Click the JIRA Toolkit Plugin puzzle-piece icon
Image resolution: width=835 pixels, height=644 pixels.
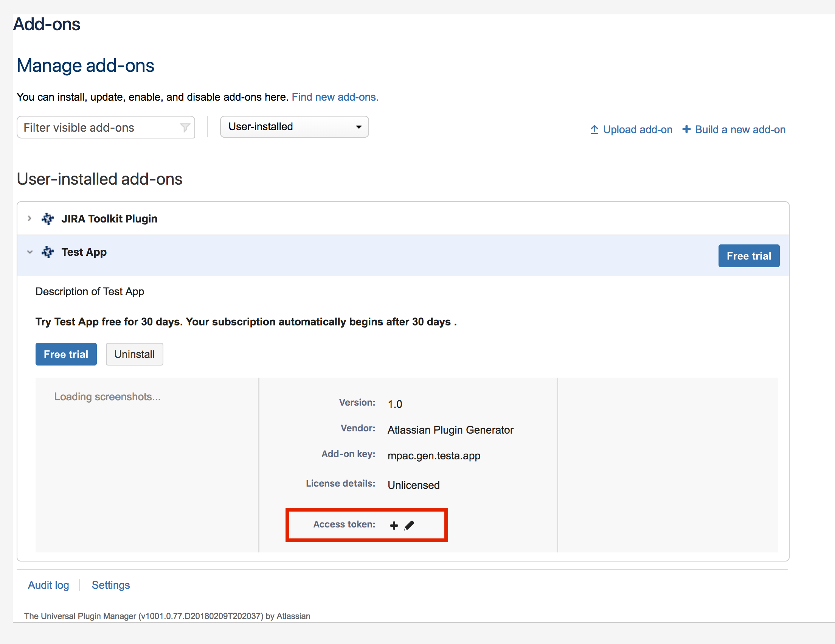(x=47, y=218)
